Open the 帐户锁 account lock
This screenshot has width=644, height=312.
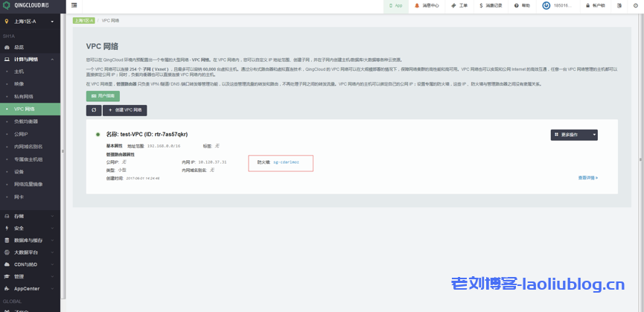[x=595, y=5]
